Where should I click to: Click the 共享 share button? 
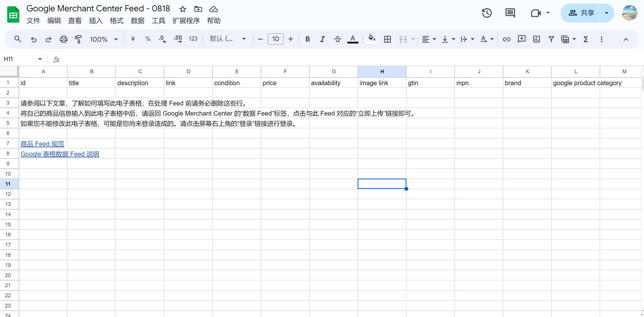tap(580, 13)
